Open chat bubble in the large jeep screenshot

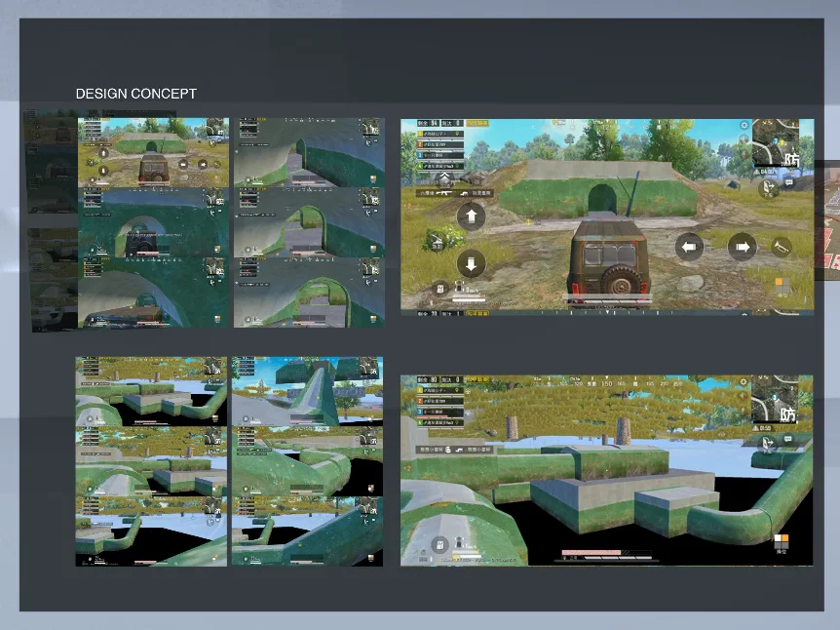coord(789,182)
